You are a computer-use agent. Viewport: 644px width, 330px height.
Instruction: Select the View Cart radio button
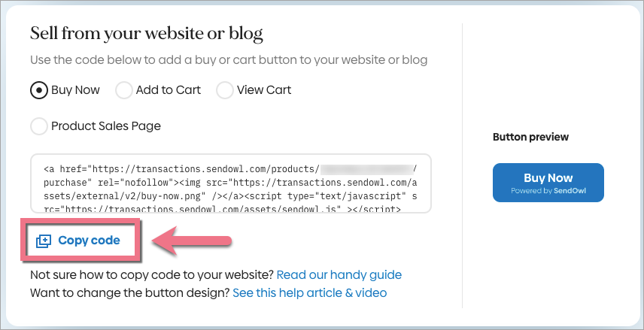tap(225, 90)
